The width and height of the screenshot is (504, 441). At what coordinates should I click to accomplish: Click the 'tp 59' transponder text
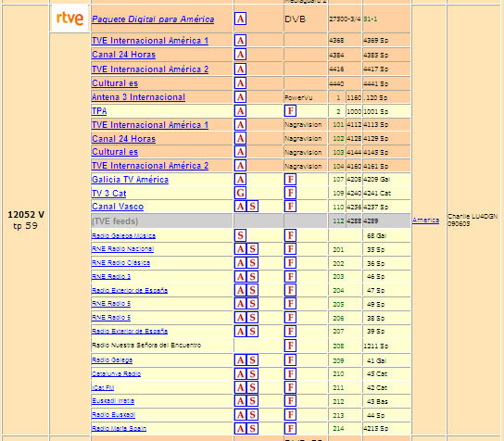(25, 226)
